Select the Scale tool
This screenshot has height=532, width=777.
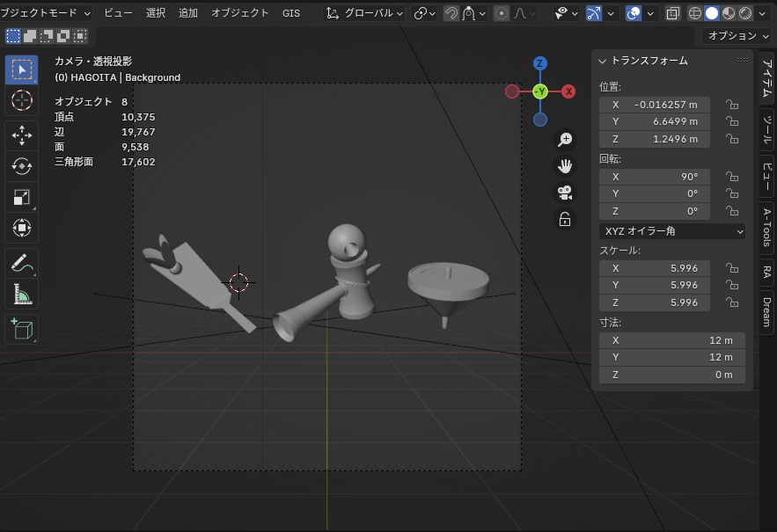click(22, 197)
